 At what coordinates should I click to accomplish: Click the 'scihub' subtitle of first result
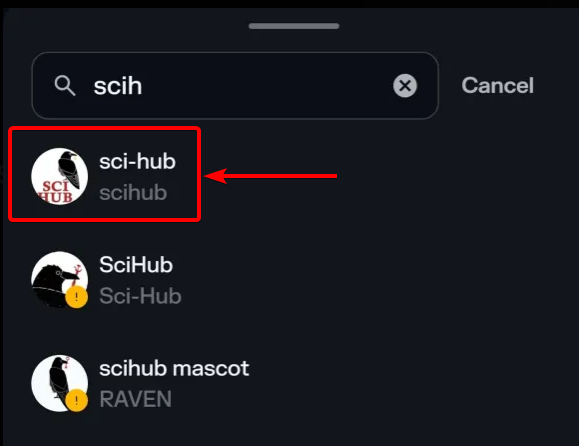(x=133, y=192)
